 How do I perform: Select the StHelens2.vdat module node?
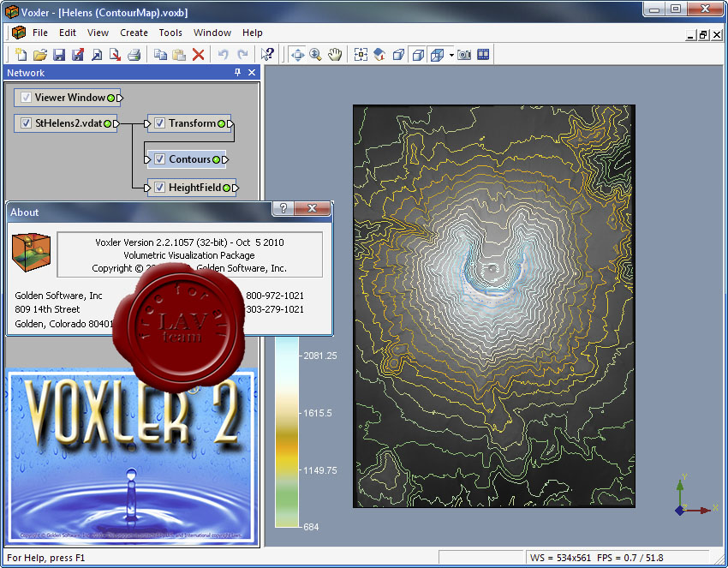[65, 123]
